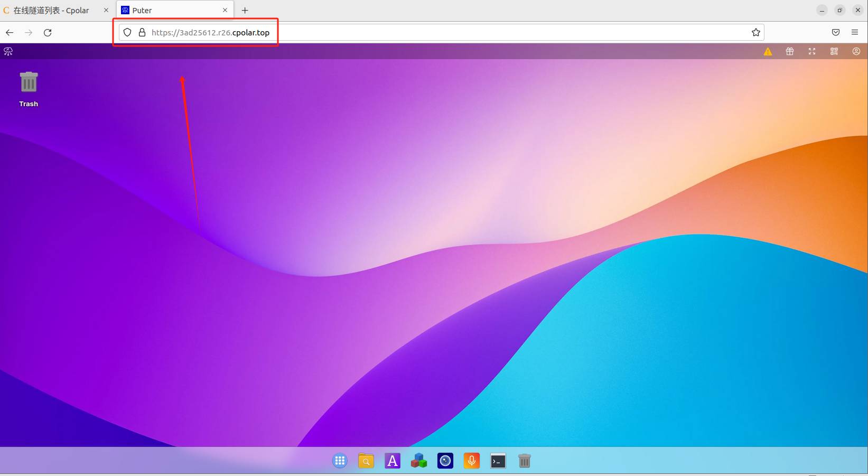The width and height of the screenshot is (868, 476).
Task: Toggle fullscreen mode in Puter toolbar
Action: tap(812, 51)
